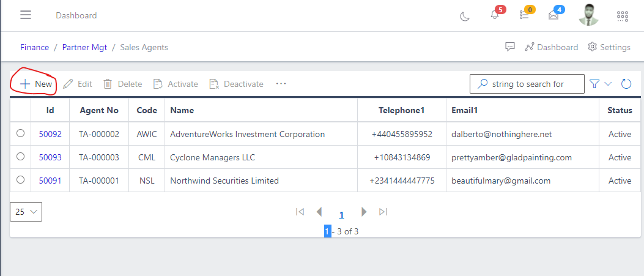Image resolution: width=644 pixels, height=276 pixels.
Task: Toggle dark mode moon icon
Action: [465, 17]
